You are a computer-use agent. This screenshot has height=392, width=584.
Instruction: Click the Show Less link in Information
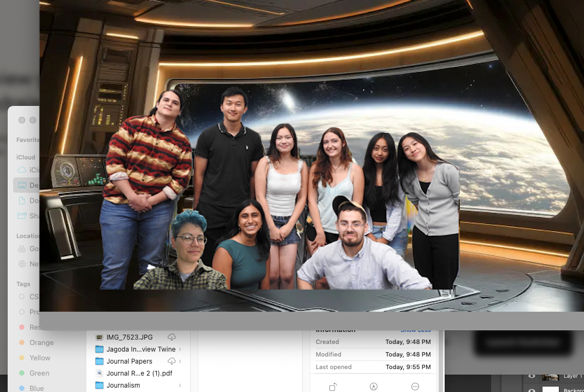416,330
